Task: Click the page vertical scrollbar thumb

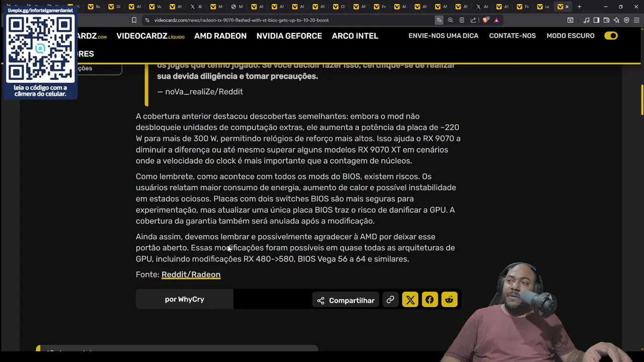Action: point(642,100)
